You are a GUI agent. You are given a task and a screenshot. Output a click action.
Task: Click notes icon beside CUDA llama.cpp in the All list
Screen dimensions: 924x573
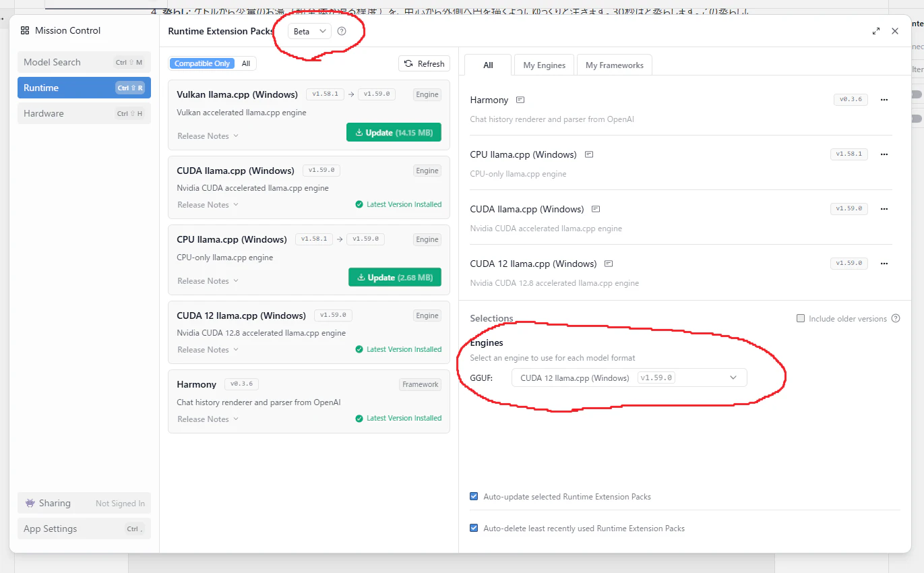[x=596, y=209]
